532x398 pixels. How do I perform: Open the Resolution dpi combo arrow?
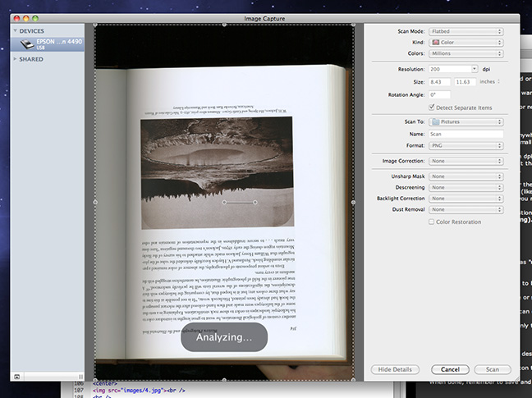[475, 69]
